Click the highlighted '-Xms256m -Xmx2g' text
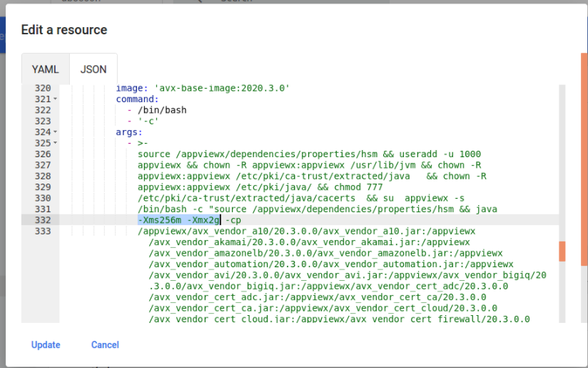The height and width of the screenshot is (368, 588). tap(178, 220)
